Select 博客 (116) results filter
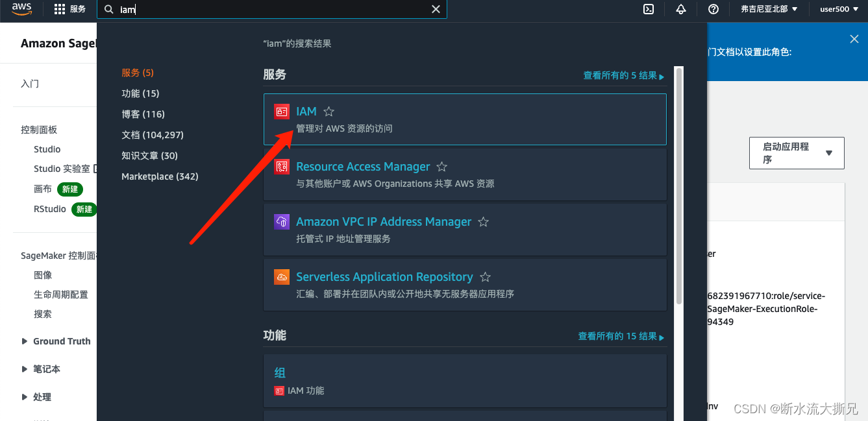Viewport: 868px width, 421px height. click(x=143, y=114)
